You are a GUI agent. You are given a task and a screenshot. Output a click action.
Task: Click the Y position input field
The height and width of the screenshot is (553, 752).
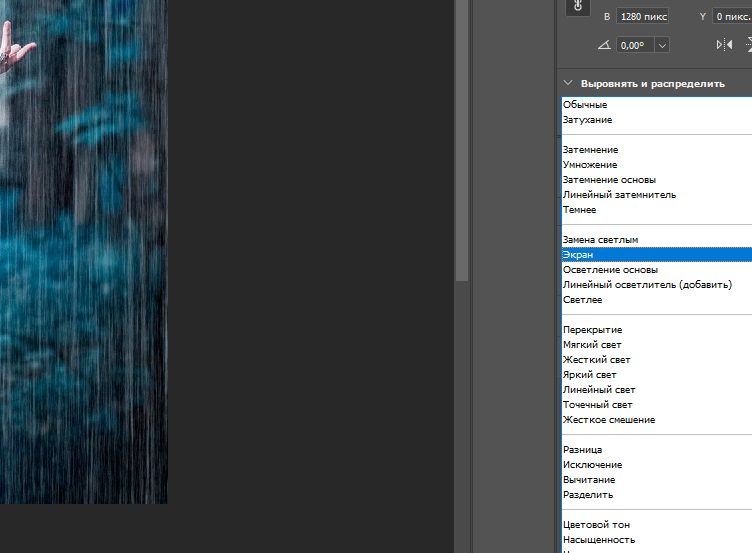(x=733, y=16)
